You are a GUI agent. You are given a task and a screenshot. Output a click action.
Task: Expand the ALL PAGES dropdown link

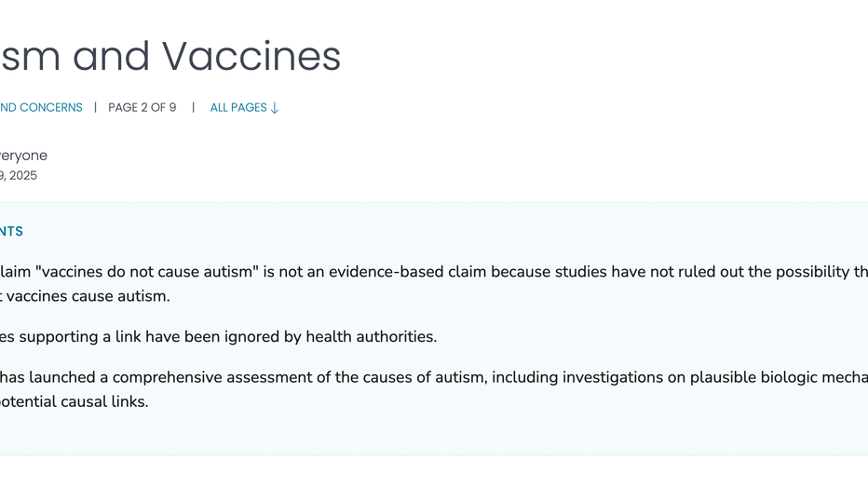238,108
